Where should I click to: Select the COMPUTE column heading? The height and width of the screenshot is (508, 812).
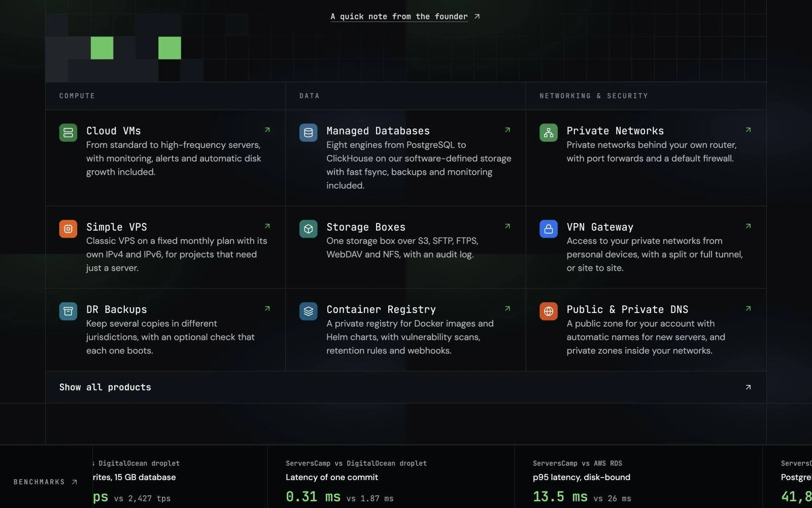click(77, 96)
